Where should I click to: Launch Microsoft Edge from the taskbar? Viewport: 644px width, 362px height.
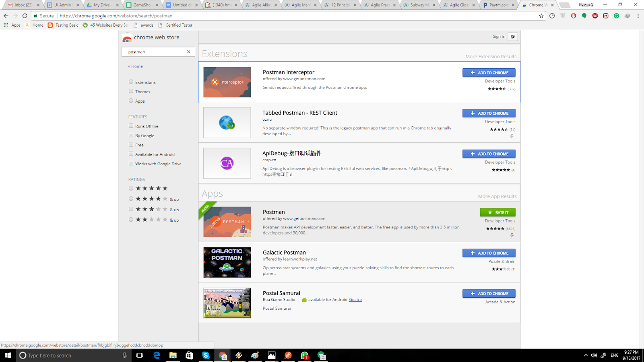pos(157,355)
